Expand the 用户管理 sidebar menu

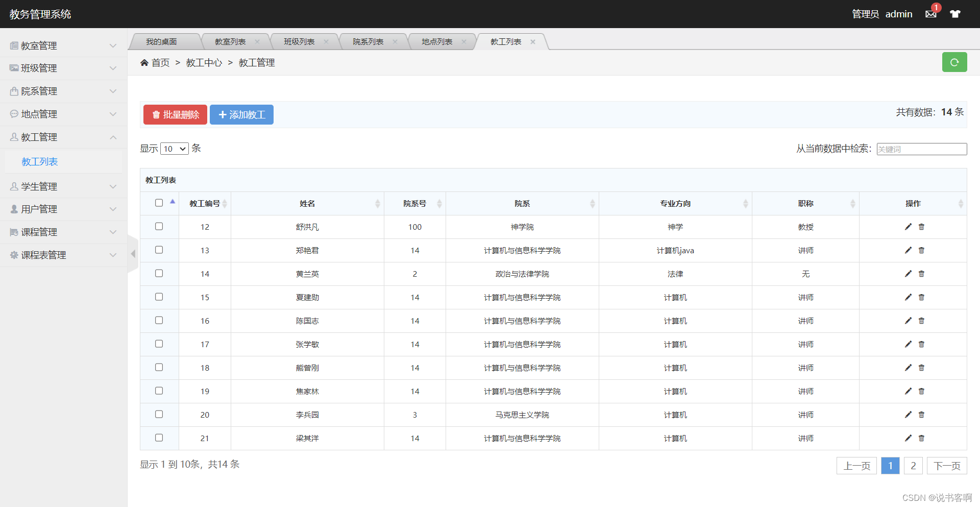(63, 209)
